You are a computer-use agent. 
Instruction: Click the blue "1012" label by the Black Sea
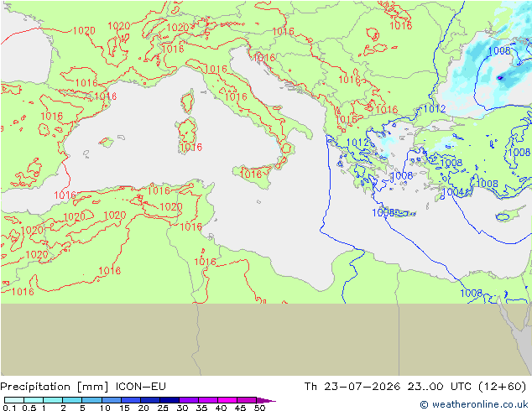pyautogui.click(x=435, y=109)
